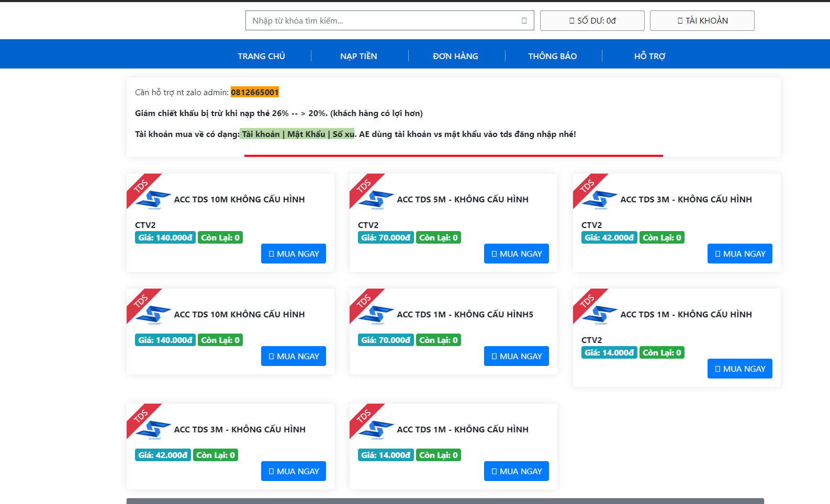Viewport: 830px width, 504px height.
Task: Open the TRANG CHỦ menu item
Action: (x=262, y=56)
